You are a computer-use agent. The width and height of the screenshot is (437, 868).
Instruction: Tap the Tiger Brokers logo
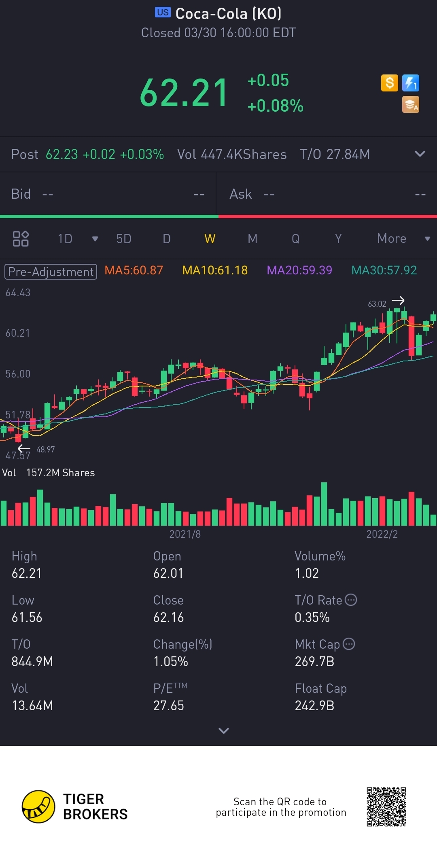coord(75,806)
